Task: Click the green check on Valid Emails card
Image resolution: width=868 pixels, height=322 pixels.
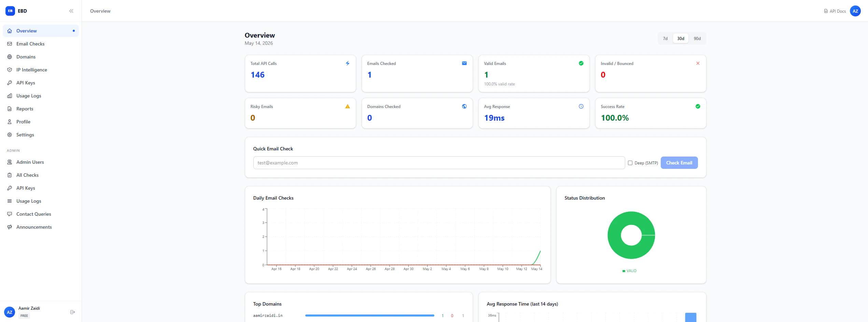Action: (581, 63)
